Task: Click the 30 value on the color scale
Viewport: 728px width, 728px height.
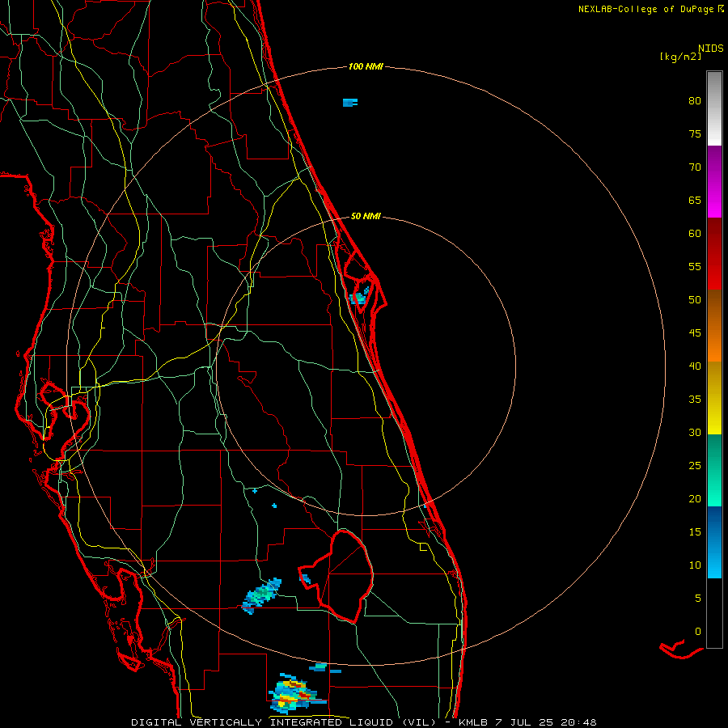Action: point(695,432)
